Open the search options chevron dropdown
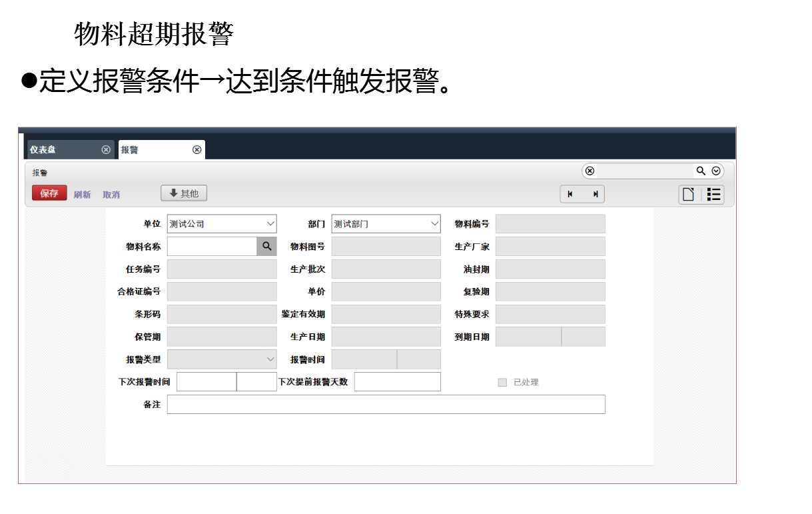 point(715,171)
